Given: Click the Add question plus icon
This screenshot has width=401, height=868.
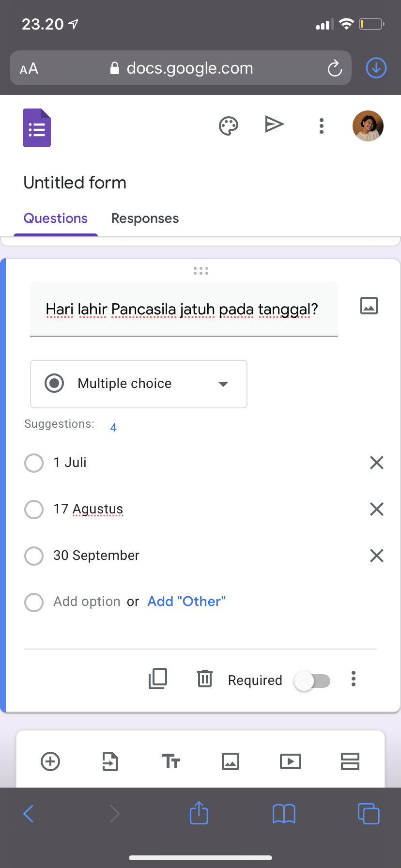Looking at the screenshot, I should tap(50, 761).
